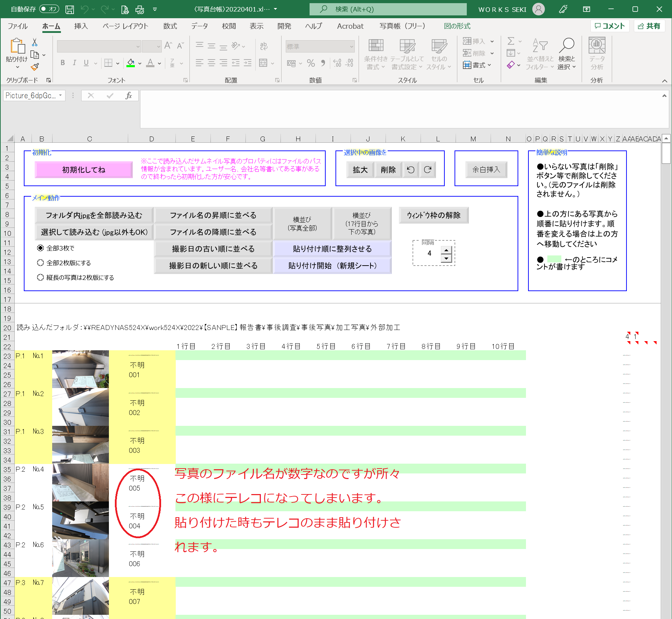Viewport: 672px width, 619px height.
Task: Click the AutoSum sigma icon
Action: coord(511,41)
